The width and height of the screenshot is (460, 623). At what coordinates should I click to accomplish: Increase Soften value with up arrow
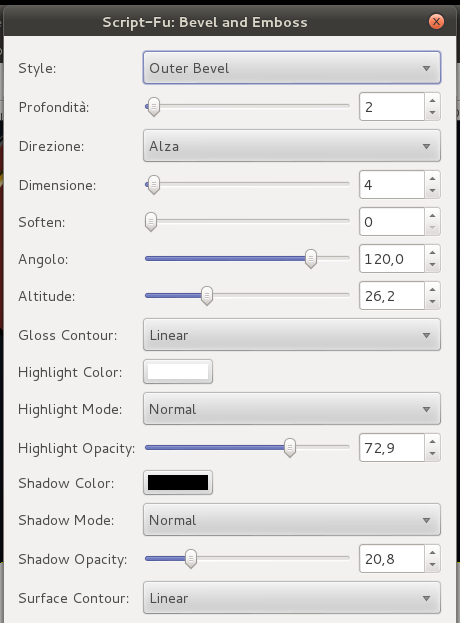pyautogui.click(x=433, y=215)
